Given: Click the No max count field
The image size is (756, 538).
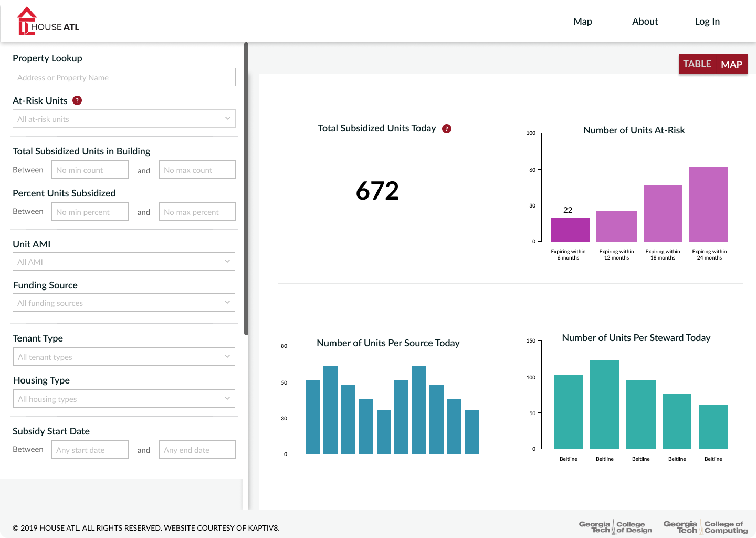Looking at the screenshot, I should [x=197, y=170].
